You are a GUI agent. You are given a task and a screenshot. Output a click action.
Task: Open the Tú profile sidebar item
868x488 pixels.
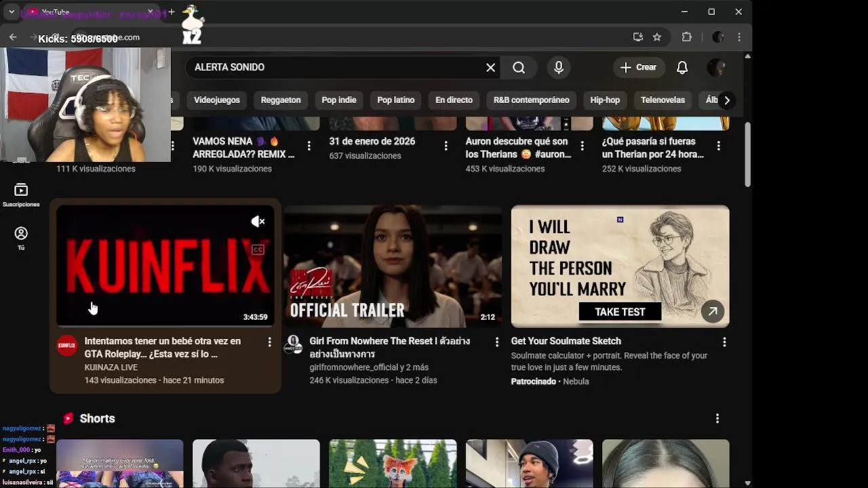point(21,239)
